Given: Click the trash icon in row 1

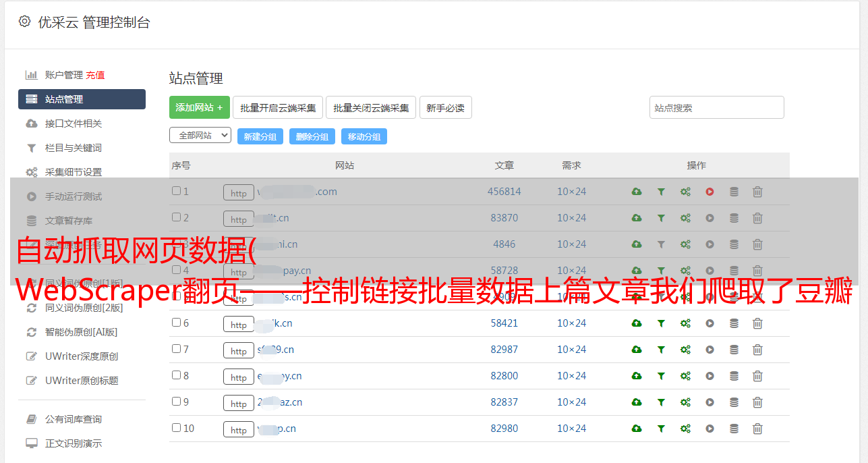Looking at the screenshot, I should pos(757,192).
